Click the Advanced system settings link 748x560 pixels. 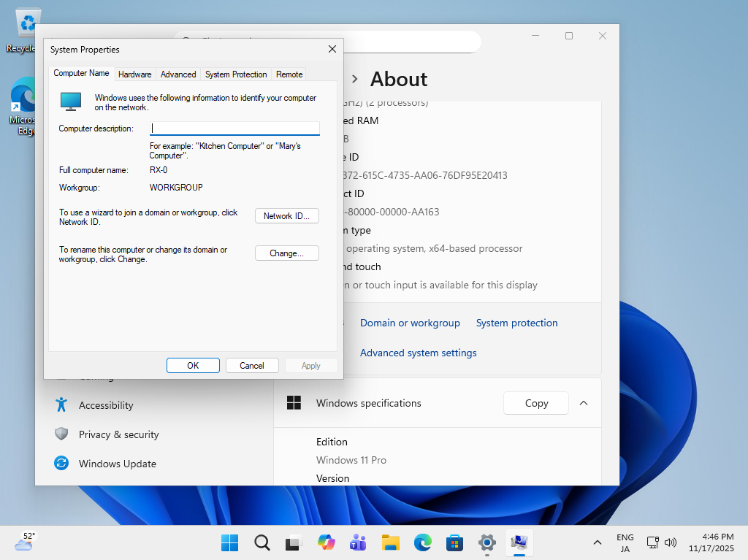(418, 353)
